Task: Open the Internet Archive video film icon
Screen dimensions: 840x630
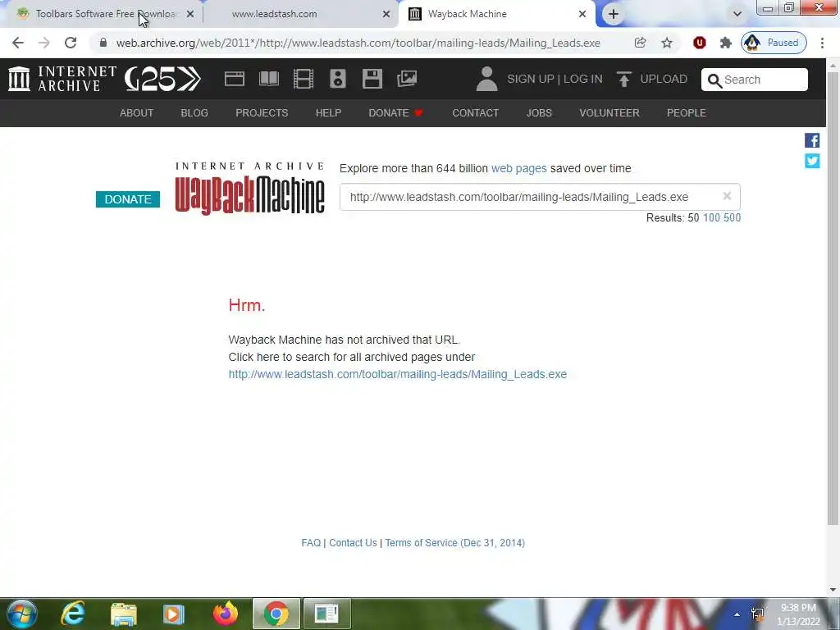Action: pos(304,79)
